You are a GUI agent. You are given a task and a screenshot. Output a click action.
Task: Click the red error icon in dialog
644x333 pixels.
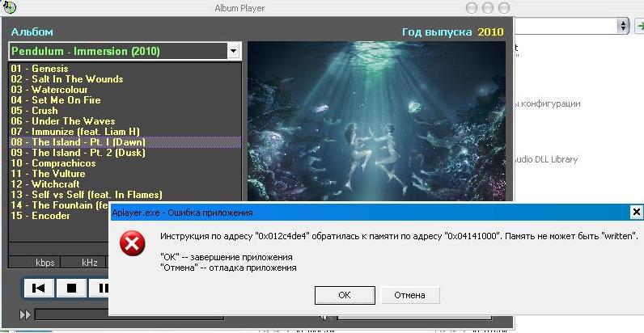132,243
